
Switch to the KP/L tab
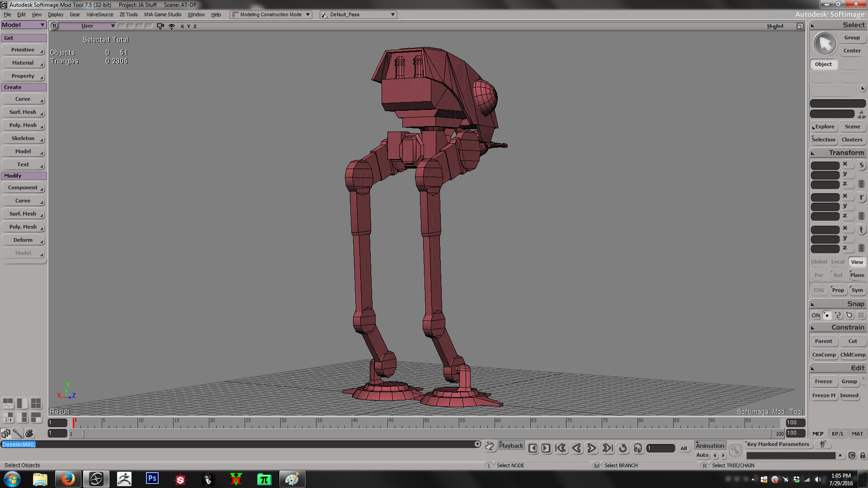click(x=837, y=434)
